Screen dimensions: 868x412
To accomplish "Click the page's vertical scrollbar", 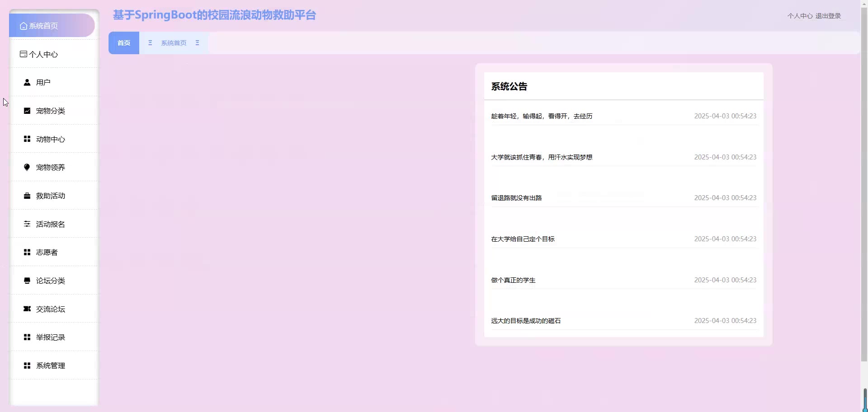I will 864,181.
